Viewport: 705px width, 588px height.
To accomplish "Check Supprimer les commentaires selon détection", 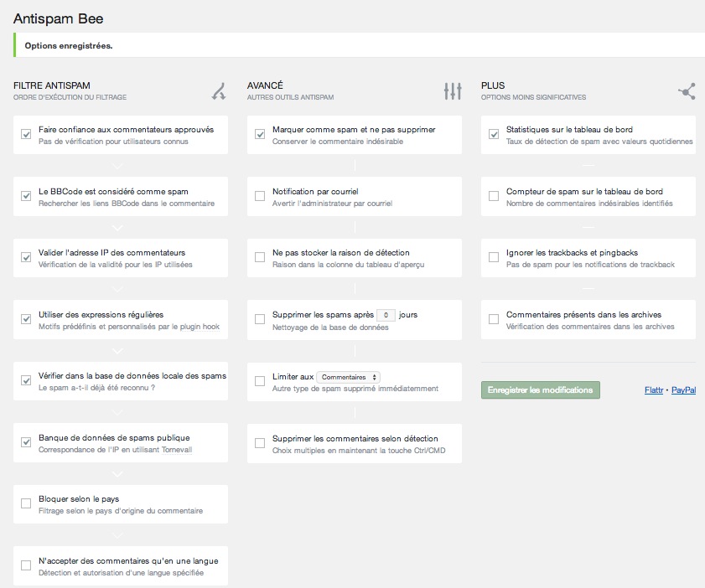I will point(260,442).
